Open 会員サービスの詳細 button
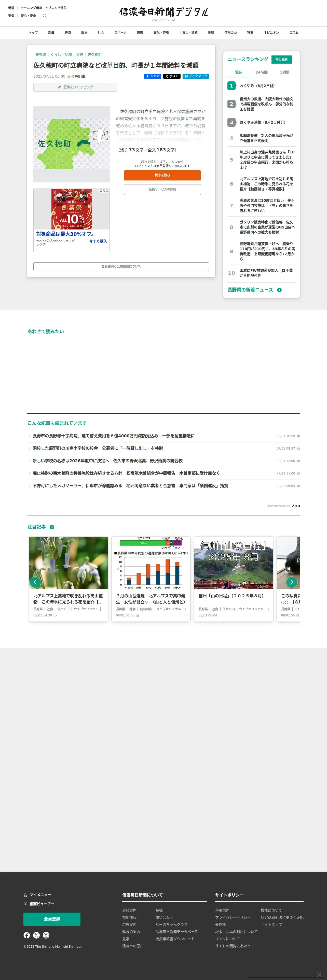Image resolution: width=327 pixels, height=980 pixels. coord(162,189)
